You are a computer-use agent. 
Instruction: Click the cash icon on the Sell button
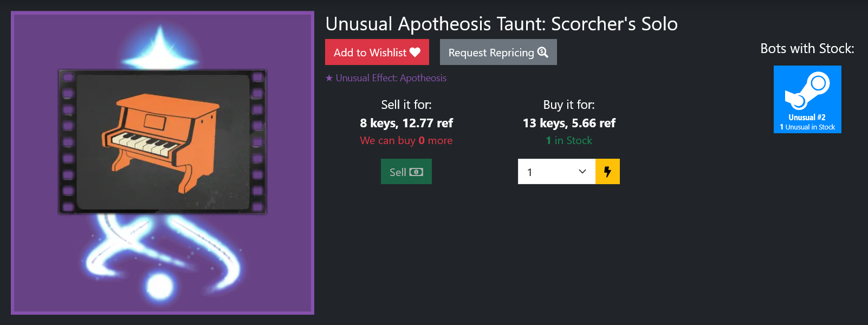pyautogui.click(x=416, y=172)
